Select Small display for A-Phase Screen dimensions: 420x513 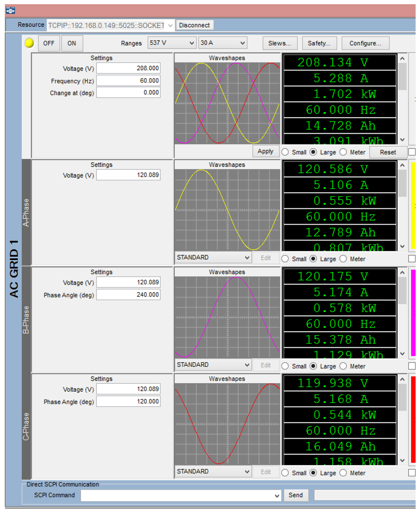click(x=285, y=259)
